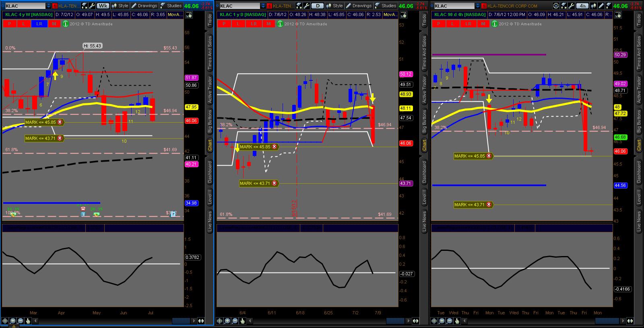Click the KLAC symbol field in daily chart
Viewport: 644px width, 328px height.
[240, 6]
